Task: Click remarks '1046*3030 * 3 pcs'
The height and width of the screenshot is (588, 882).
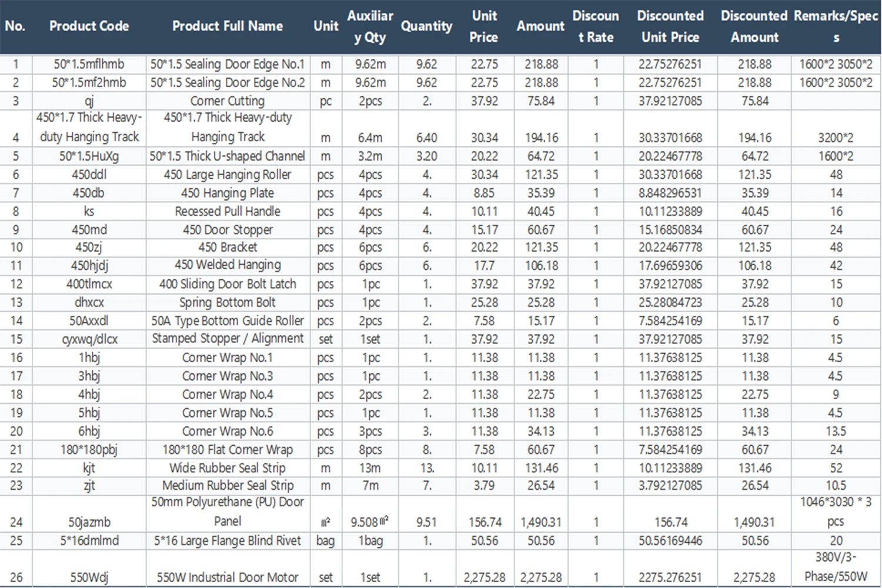Action: [x=836, y=512]
